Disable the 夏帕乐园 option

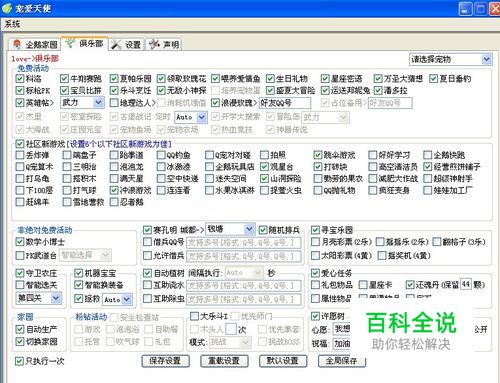click(x=114, y=79)
